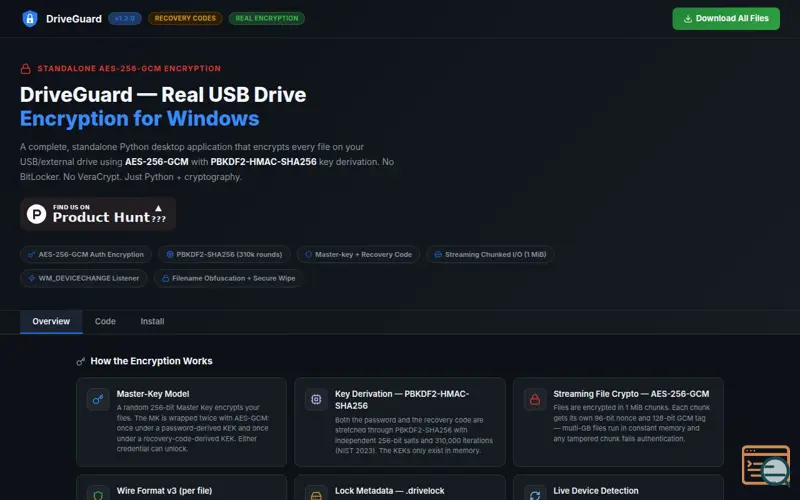Image resolution: width=800 pixels, height=500 pixels.
Task: Click the Wire Format v3 card shield icon
Action: click(x=98, y=493)
